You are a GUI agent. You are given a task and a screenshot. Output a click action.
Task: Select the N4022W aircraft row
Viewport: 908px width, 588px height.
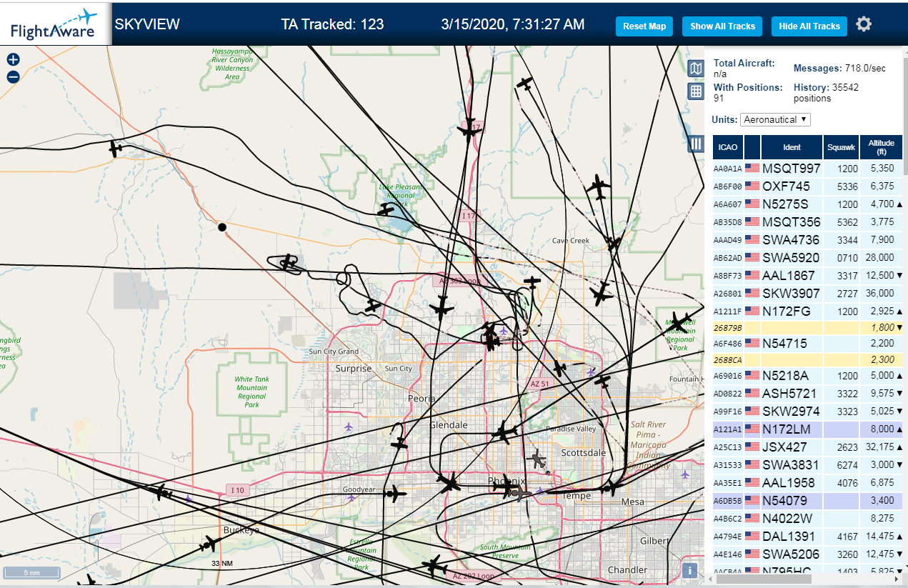807,518
